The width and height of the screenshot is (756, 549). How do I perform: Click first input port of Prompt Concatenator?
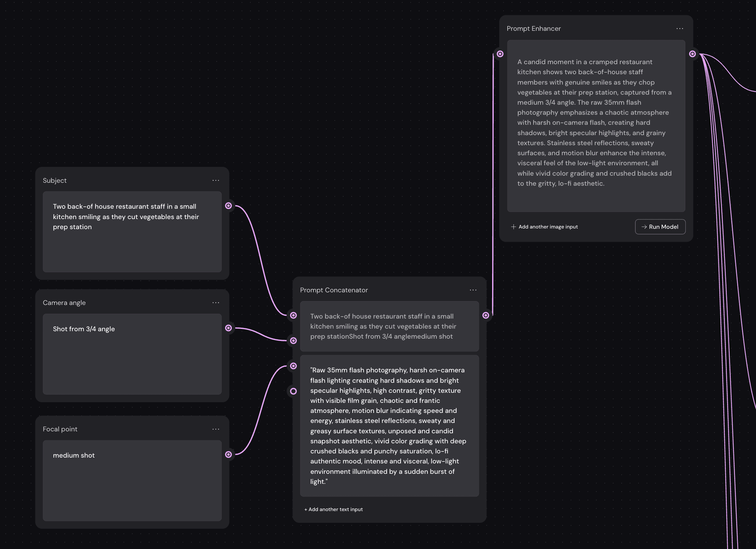click(293, 315)
